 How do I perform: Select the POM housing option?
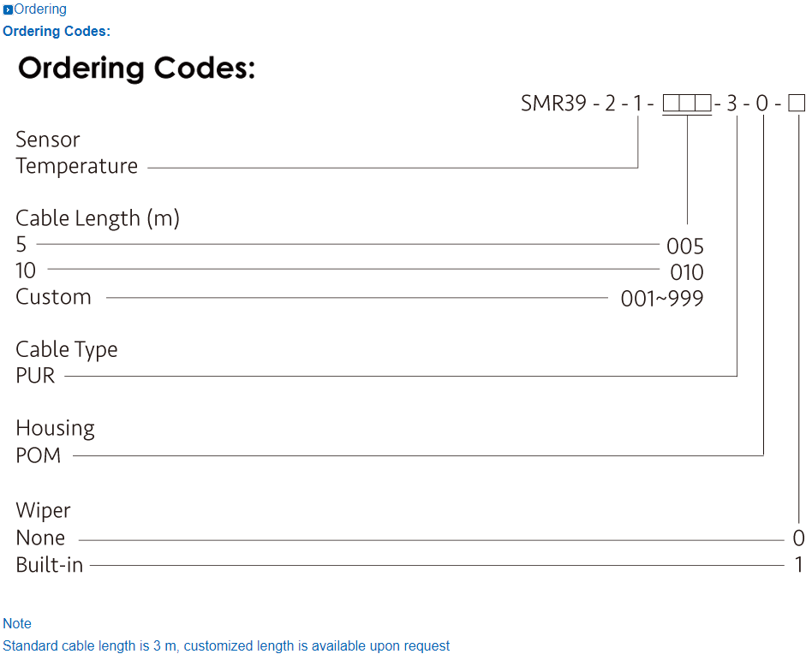[39, 455]
